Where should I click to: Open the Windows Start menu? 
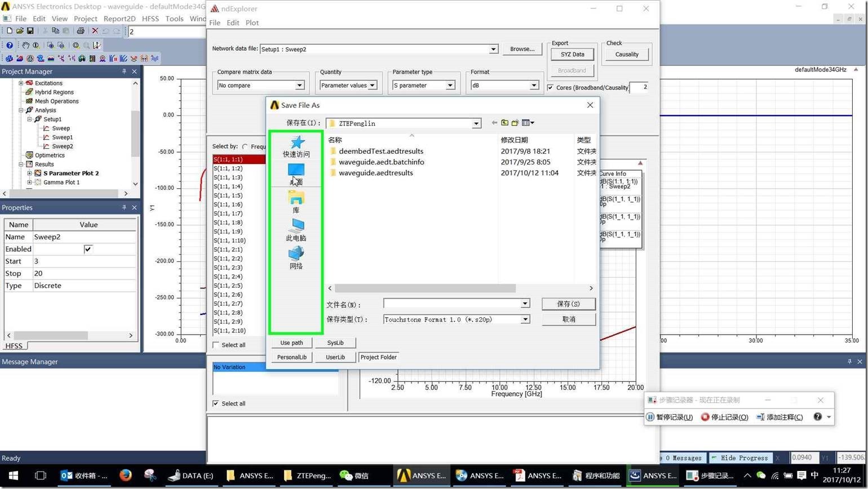click(x=14, y=475)
